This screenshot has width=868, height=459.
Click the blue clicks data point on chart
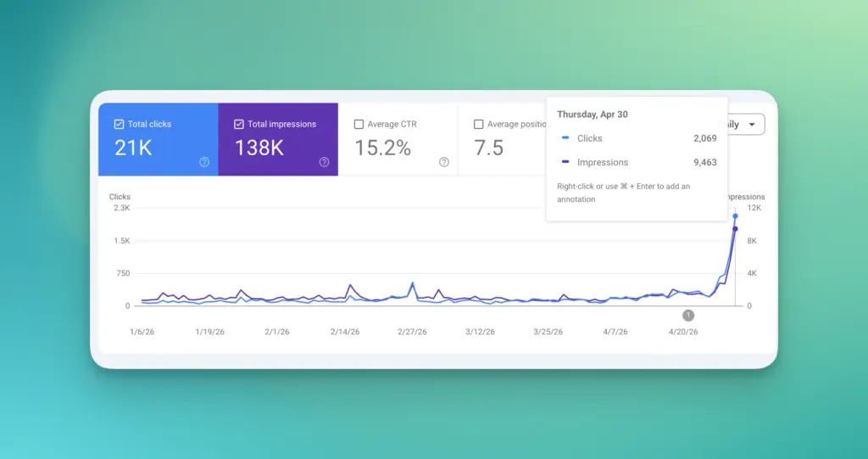[735, 216]
